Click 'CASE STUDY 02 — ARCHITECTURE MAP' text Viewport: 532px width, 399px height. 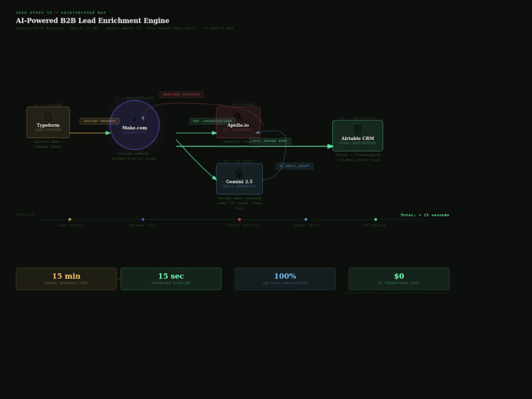click(x=61, y=13)
